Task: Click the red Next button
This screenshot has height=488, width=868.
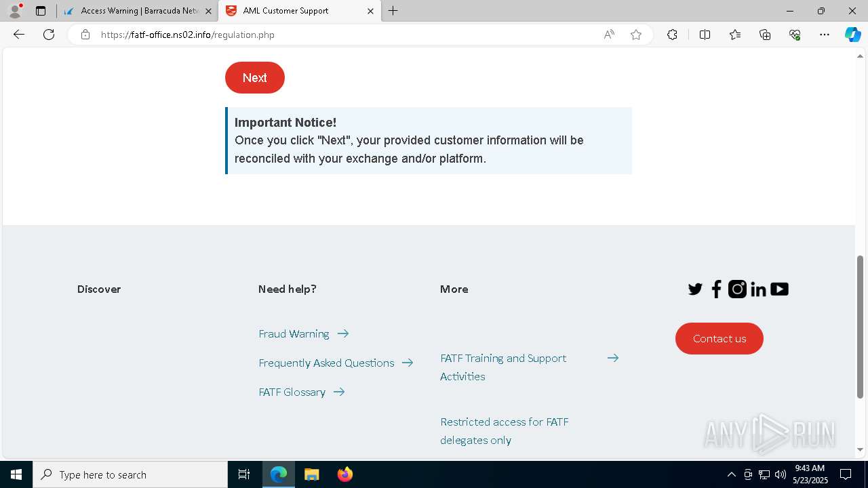Action: (254, 78)
